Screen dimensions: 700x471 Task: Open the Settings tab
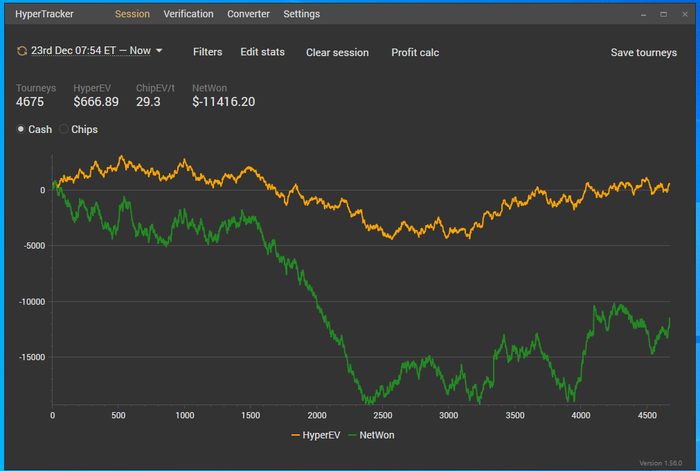[301, 14]
